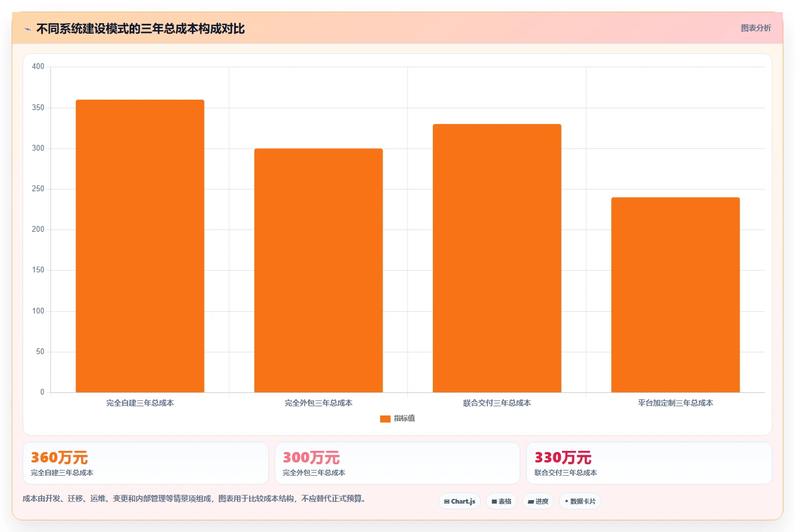The image size is (795, 532).
Task: Click the chart title 不同系统建设模式的三年总成本构成对比
Action: coord(140,29)
